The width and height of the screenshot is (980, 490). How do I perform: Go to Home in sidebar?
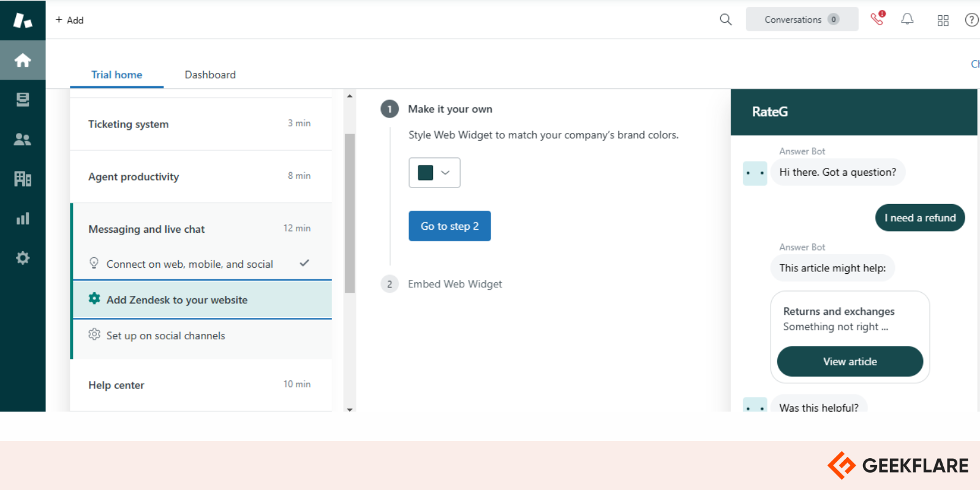click(23, 60)
